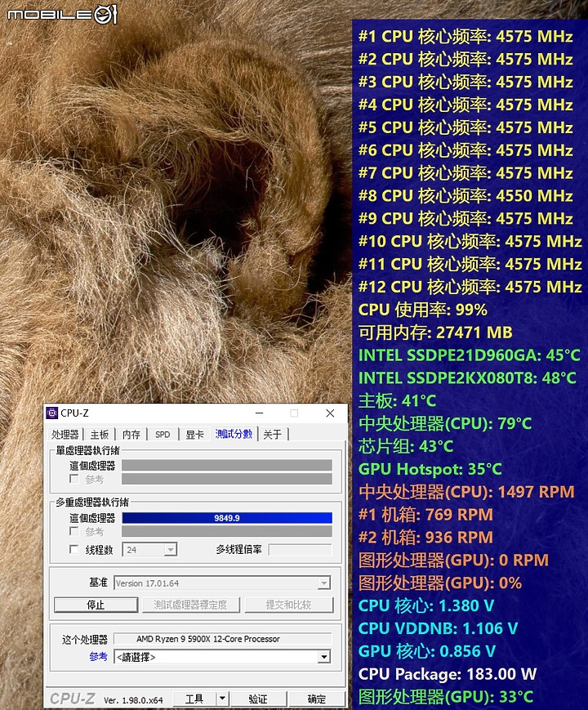The width and height of the screenshot is (588, 710).
Task: Click the INTEL SSDPE21D960GA 45°C entry
Action: tap(470, 355)
